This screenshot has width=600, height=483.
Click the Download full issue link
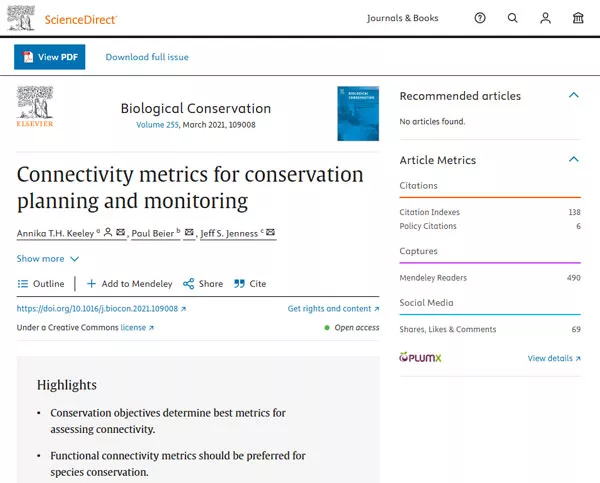(x=147, y=57)
